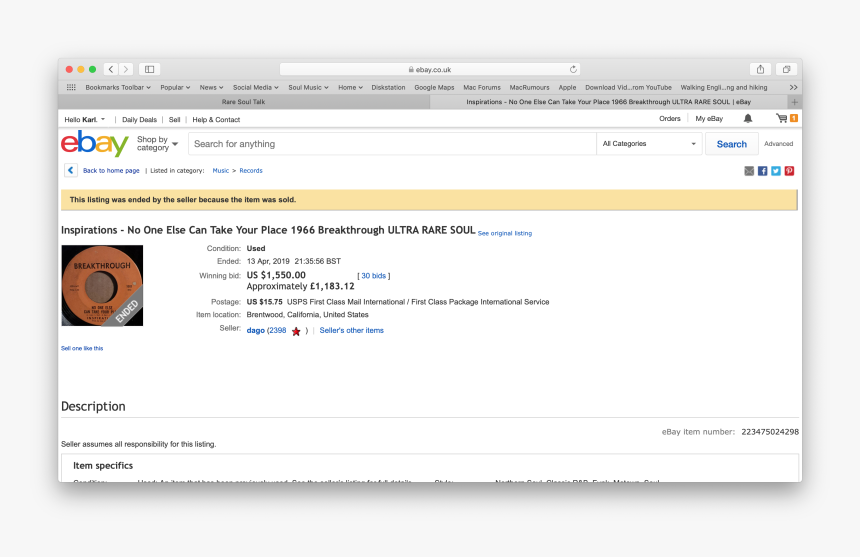Show more bookmarks via double chevron
The image size is (860, 557).
pyautogui.click(x=793, y=87)
